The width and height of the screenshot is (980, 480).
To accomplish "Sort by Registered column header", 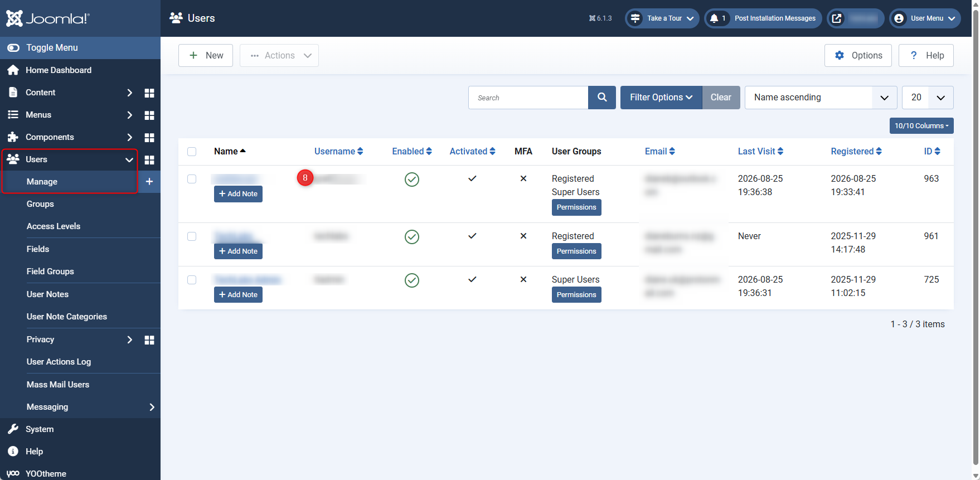I will 856,152.
